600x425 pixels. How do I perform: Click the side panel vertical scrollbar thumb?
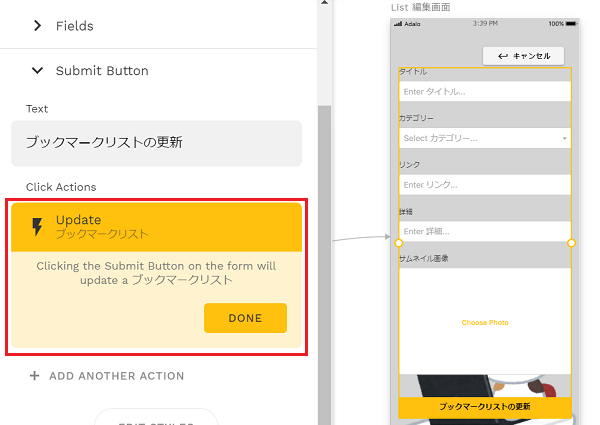tap(324, 264)
